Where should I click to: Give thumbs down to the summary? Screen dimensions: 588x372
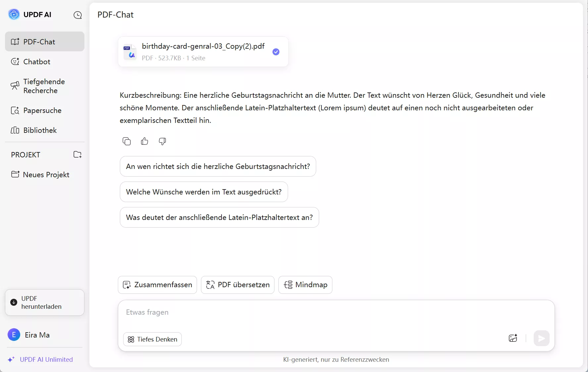162,141
